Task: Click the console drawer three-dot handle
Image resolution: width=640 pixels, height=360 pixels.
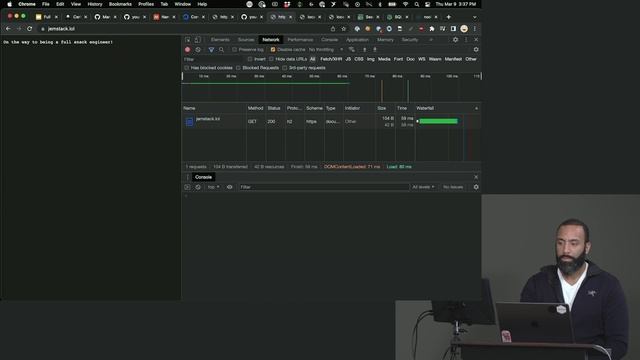Action: (187, 177)
